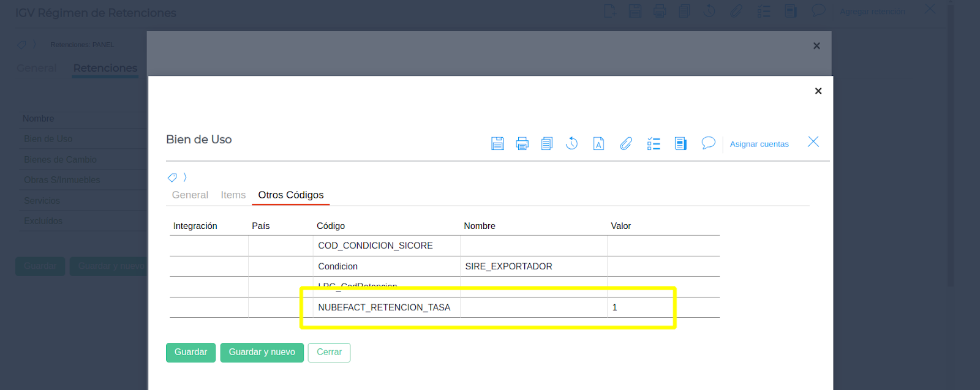Viewport: 980px width, 390px height.
Task: Click the document icon with letter A
Action: [598, 143]
